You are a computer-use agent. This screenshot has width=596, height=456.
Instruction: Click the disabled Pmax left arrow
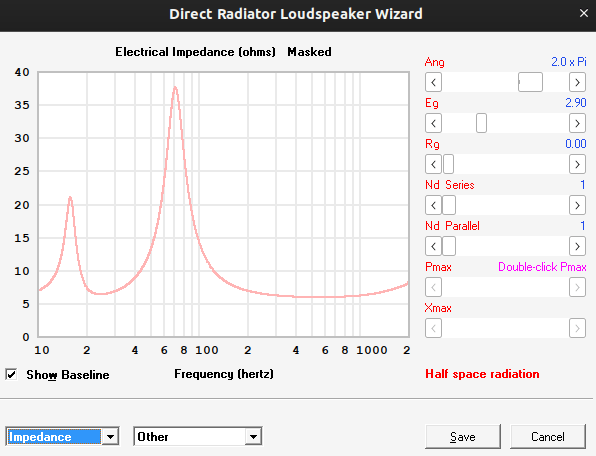click(433, 287)
